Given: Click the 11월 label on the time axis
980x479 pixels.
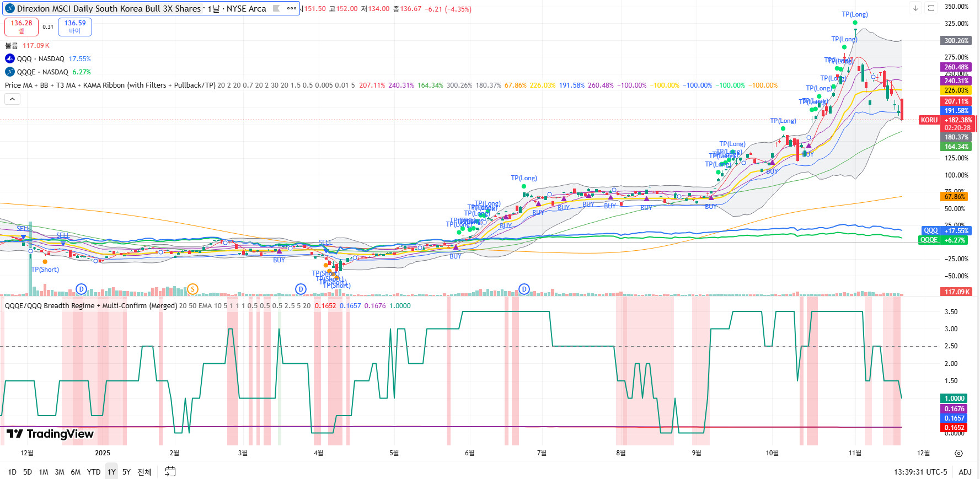Looking at the screenshot, I should click(x=855, y=453).
